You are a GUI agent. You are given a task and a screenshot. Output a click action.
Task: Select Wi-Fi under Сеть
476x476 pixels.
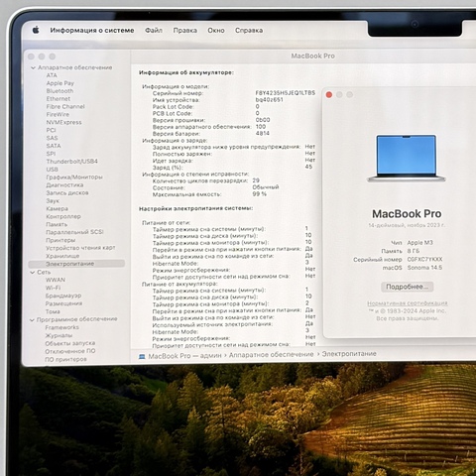pyautogui.click(x=53, y=288)
